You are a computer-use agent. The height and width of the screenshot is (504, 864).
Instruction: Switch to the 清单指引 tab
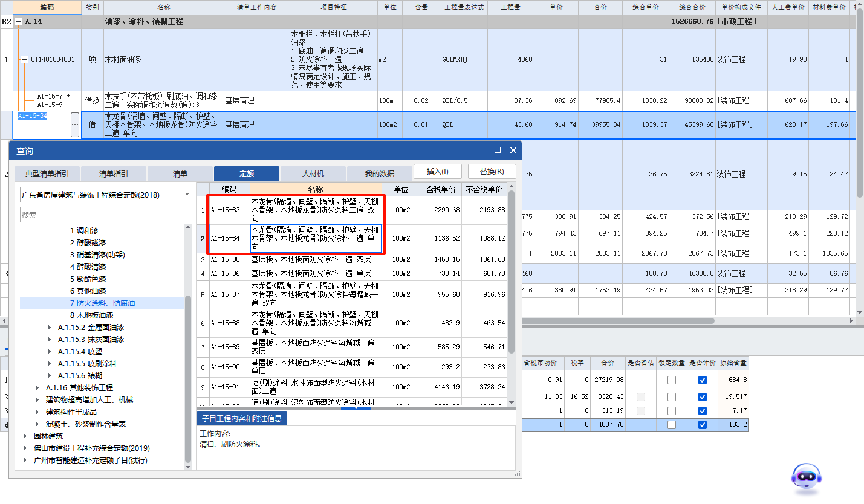pyautogui.click(x=114, y=174)
